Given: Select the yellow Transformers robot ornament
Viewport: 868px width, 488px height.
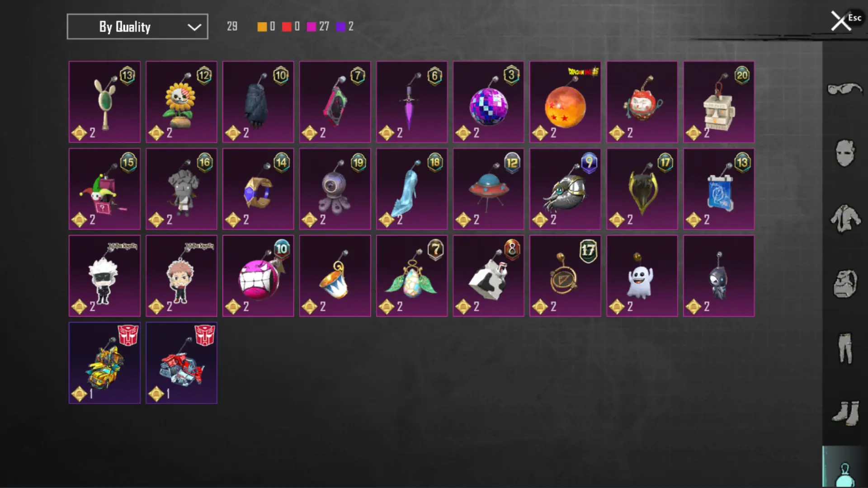Looking at the screenshot, I should (104, 363).
